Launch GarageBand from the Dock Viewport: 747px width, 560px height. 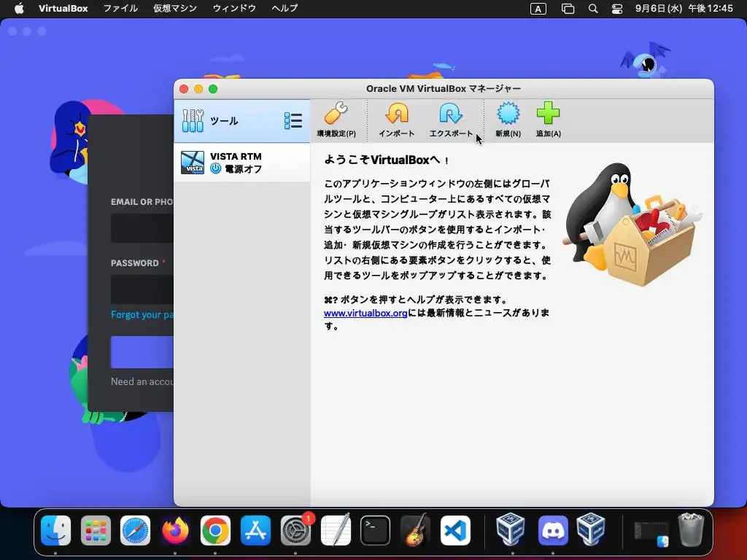pos(415,530)
